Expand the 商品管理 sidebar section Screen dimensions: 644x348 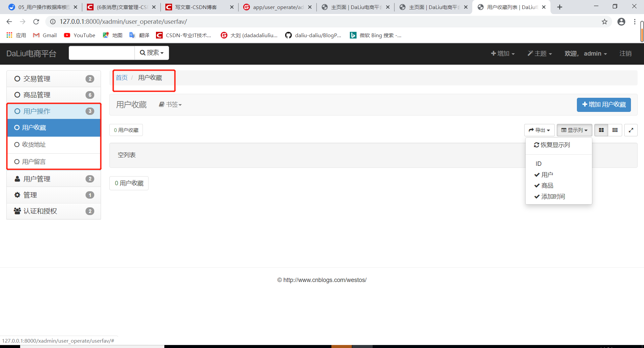coord(54,95)
